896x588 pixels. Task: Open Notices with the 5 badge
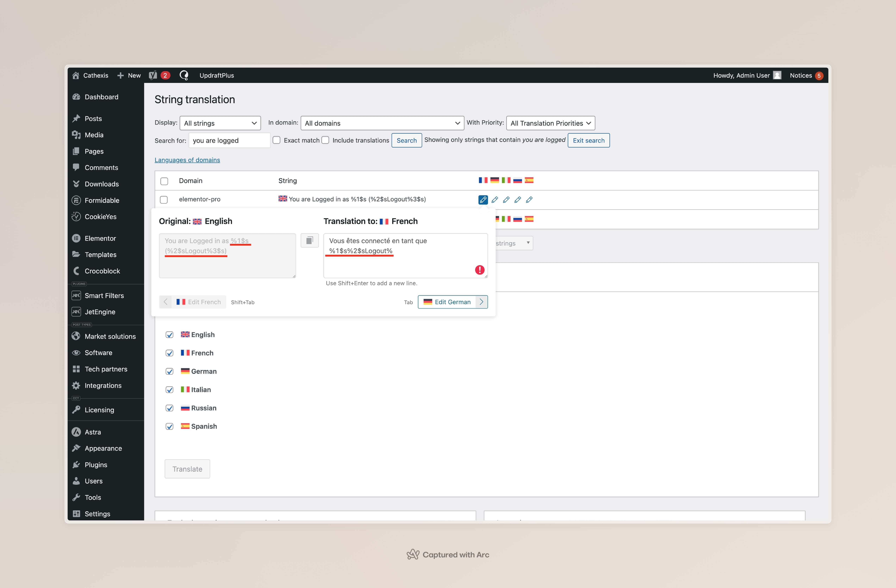click(806, 75)
